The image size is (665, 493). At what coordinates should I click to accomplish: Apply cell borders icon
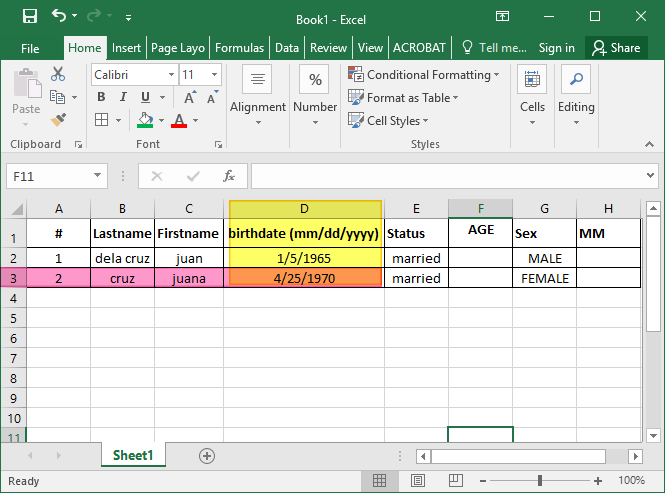pyautogui.click(x=101, y=120)
